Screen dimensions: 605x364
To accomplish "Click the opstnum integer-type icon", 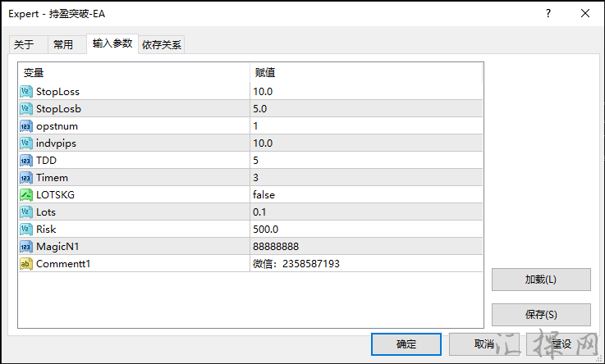I will pos(25,125).
